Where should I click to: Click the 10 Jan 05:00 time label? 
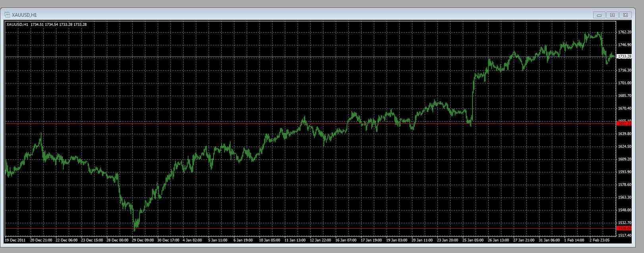pyautogui.click(x=270, y=240)
